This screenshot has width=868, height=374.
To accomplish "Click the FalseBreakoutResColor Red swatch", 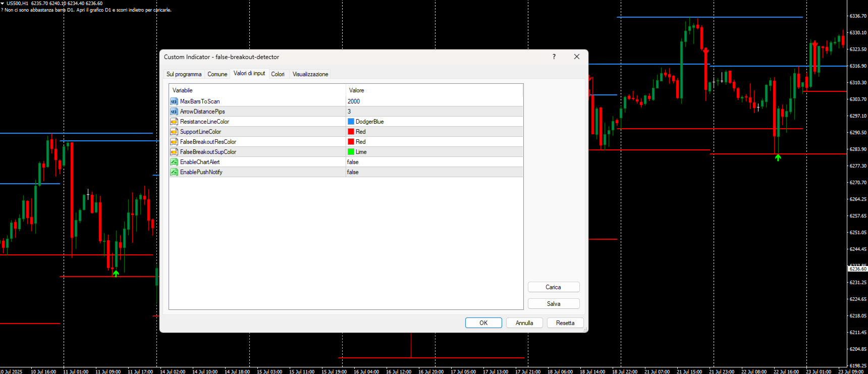I will [351, 142].
